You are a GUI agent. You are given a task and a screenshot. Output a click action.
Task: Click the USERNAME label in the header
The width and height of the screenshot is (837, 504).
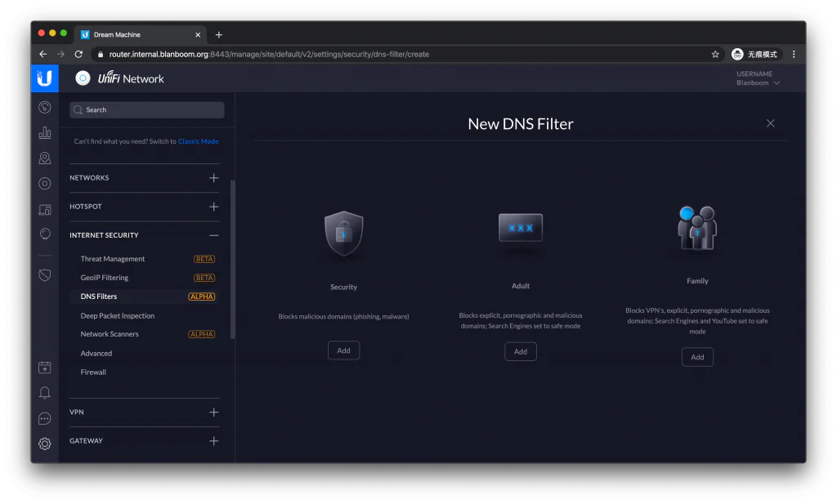click(x=754, y=74)
